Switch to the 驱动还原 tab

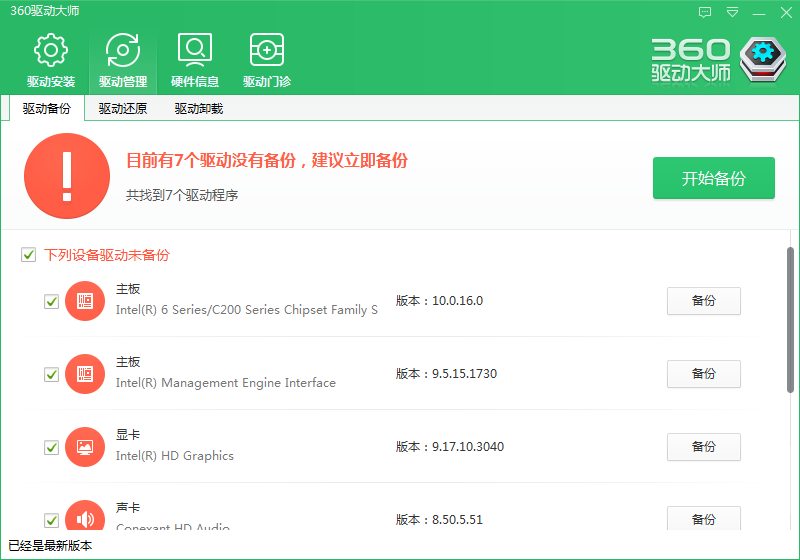(x=123, y=109)
